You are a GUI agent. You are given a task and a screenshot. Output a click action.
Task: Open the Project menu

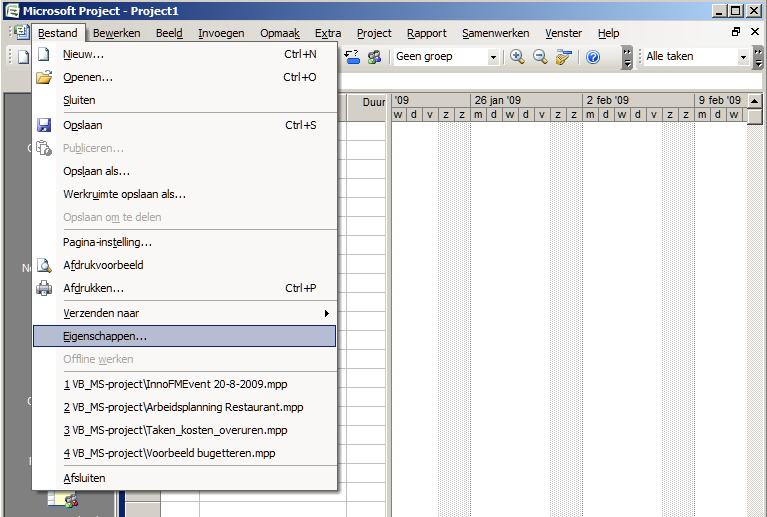click(374, 33)
